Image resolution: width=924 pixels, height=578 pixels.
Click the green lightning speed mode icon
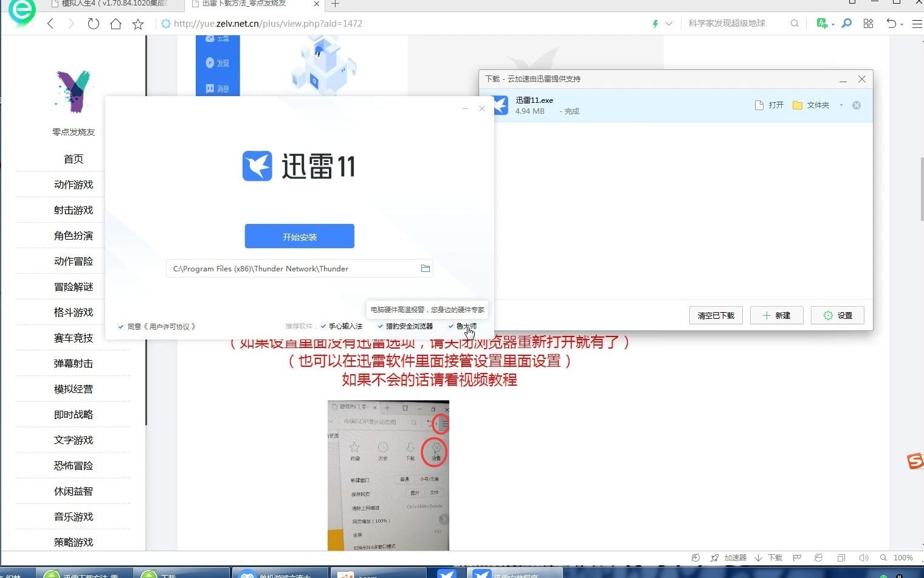pos(655,24)
